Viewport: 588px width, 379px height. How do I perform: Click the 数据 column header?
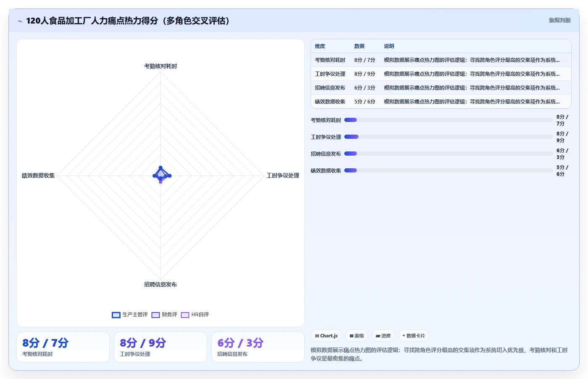coord(359,46)
